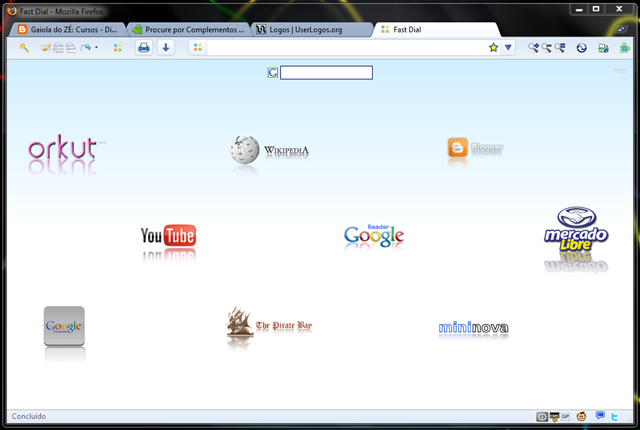
Task: Click the third magnifier icon with list
Action: point(560,48)
